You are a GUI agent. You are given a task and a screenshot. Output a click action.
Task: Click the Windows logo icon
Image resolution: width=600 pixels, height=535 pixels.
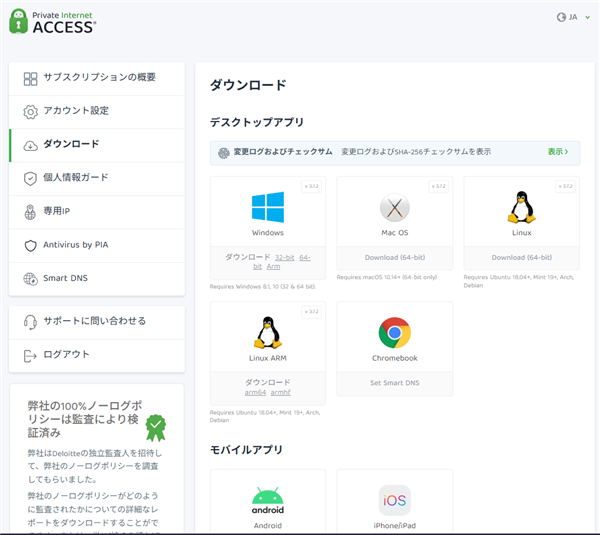(268, 207)
